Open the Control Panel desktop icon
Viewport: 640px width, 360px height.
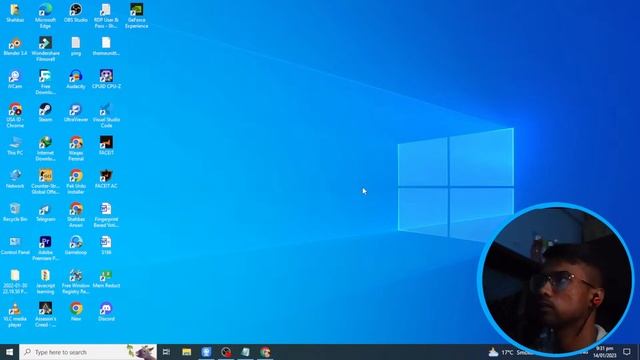tap(15, 245)
